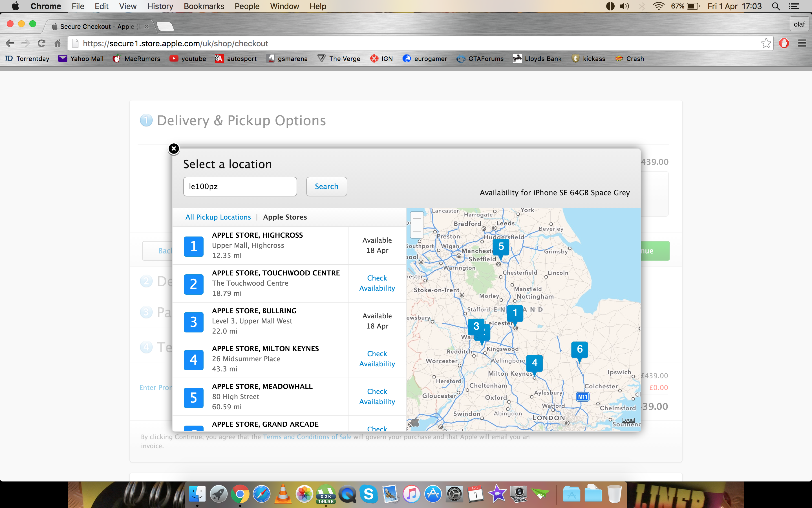The image size is (812, 508).
Task: Zoom out the map with minus button
Action: tap(417, 232)
